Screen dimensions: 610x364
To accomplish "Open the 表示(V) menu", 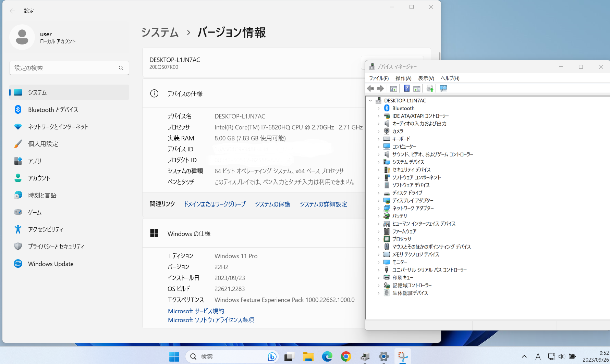I will (x=426, y=78).
